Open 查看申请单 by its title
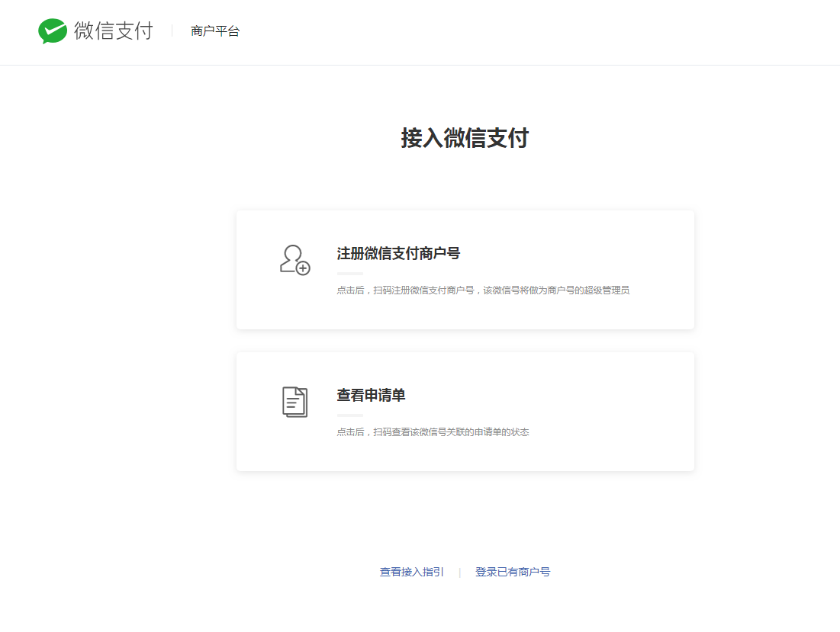 [371, 396]
